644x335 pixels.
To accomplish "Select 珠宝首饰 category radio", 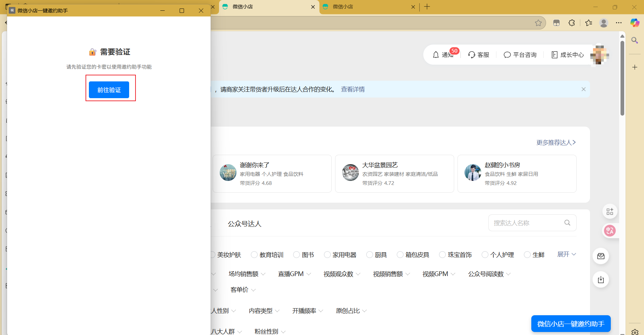I will [442, 255].
